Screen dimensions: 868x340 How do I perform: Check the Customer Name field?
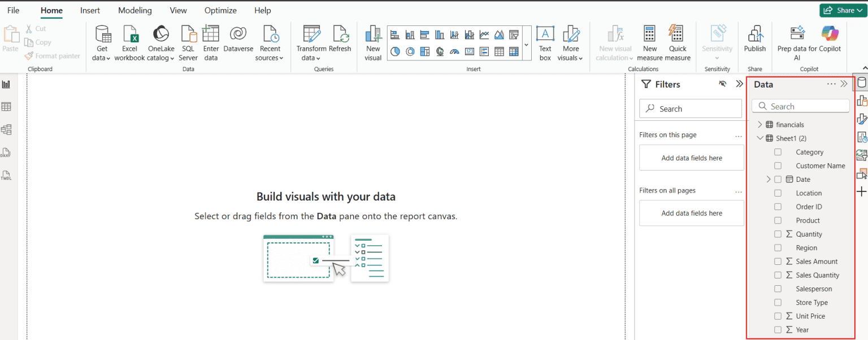pos(778,165)
